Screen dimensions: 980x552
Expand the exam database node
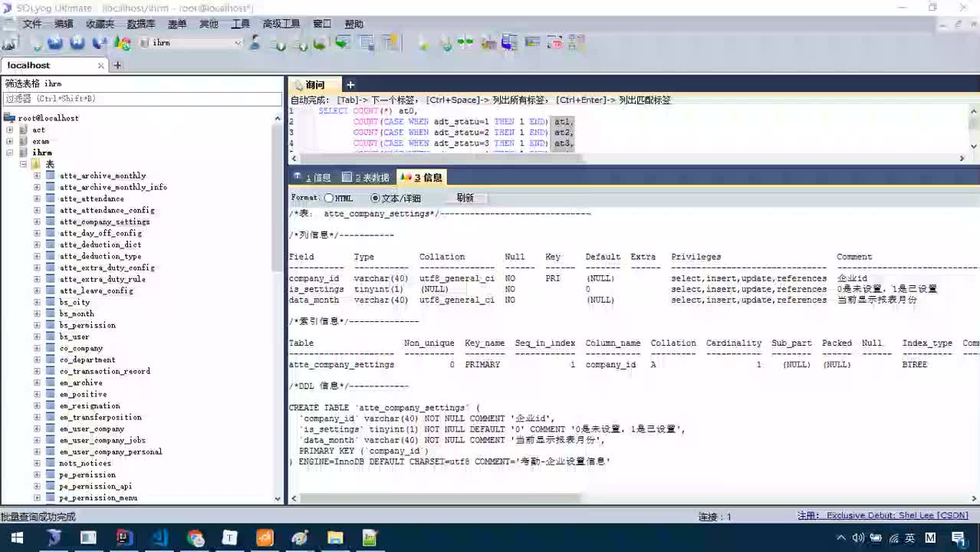(x=10, y=141)
